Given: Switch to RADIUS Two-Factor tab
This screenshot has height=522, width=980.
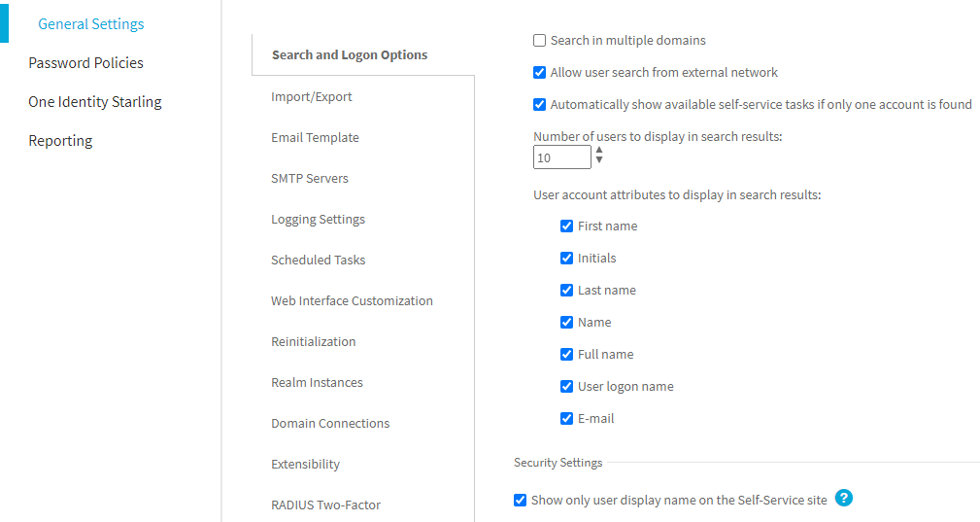Looking at the screenshot, I should [325, 505].
